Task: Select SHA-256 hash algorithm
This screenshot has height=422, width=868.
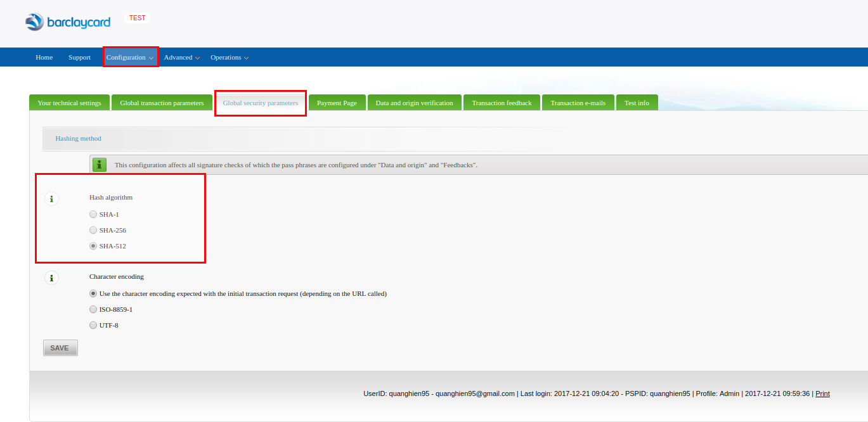Action: 93,230
